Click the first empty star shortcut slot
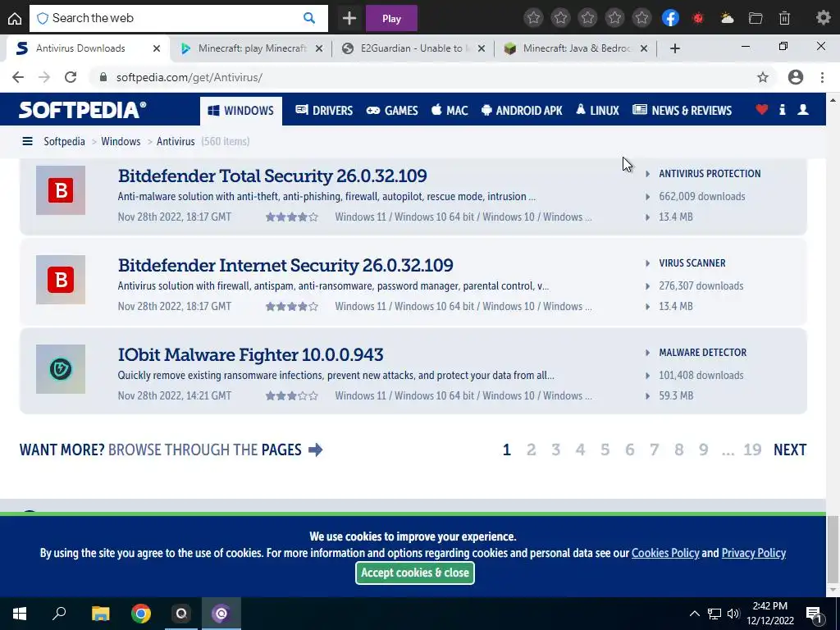Screen dimensions: 840x630 coord(533,18)
